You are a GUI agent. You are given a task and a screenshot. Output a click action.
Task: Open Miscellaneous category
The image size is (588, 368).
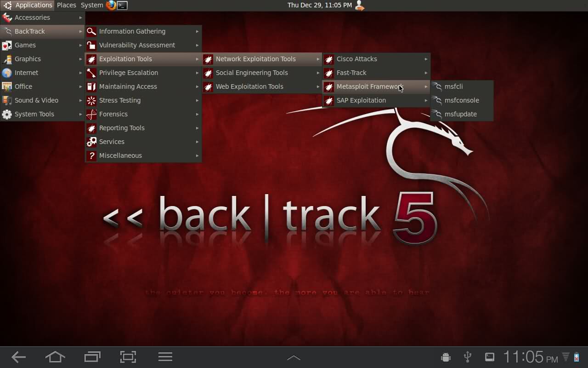coord(143,155)
